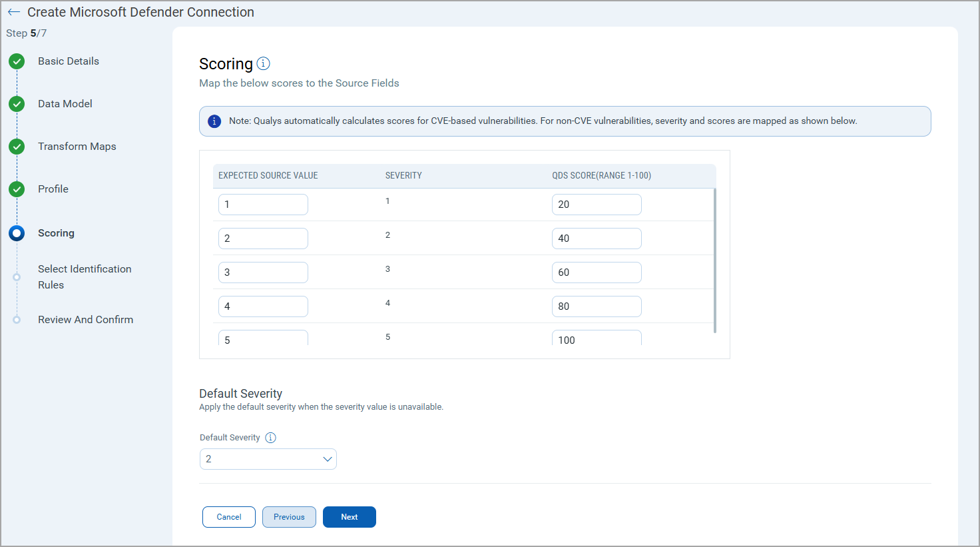Click the scoring table vertical scrollbar
The width and height of the screenshot is (980, 547).
[715, 260]
